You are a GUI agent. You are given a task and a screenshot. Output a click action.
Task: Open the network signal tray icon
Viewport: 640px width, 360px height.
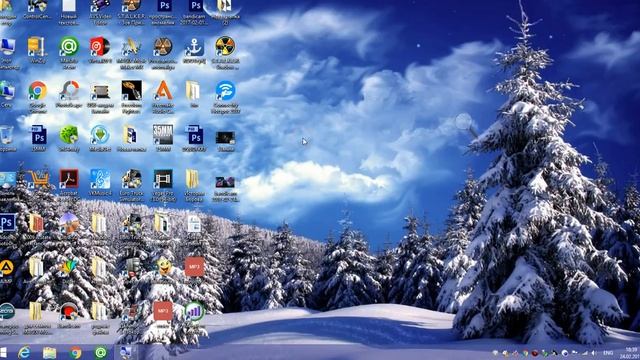tap(585, 353)
